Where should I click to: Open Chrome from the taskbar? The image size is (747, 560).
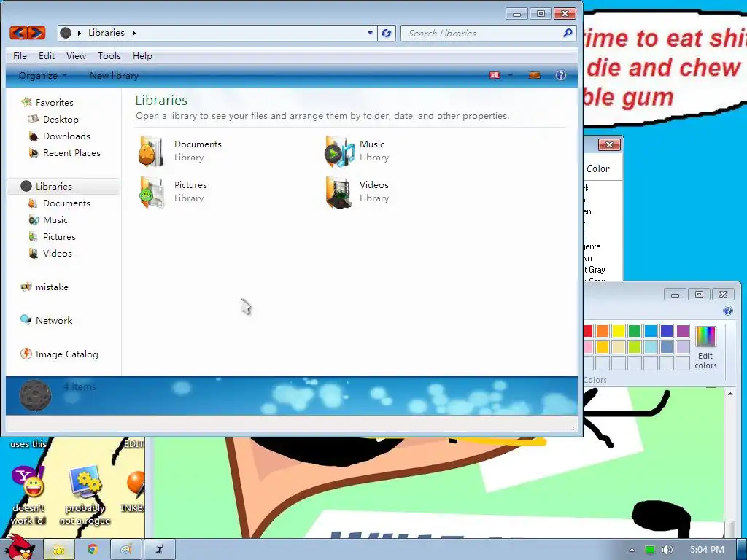point(93,550)
